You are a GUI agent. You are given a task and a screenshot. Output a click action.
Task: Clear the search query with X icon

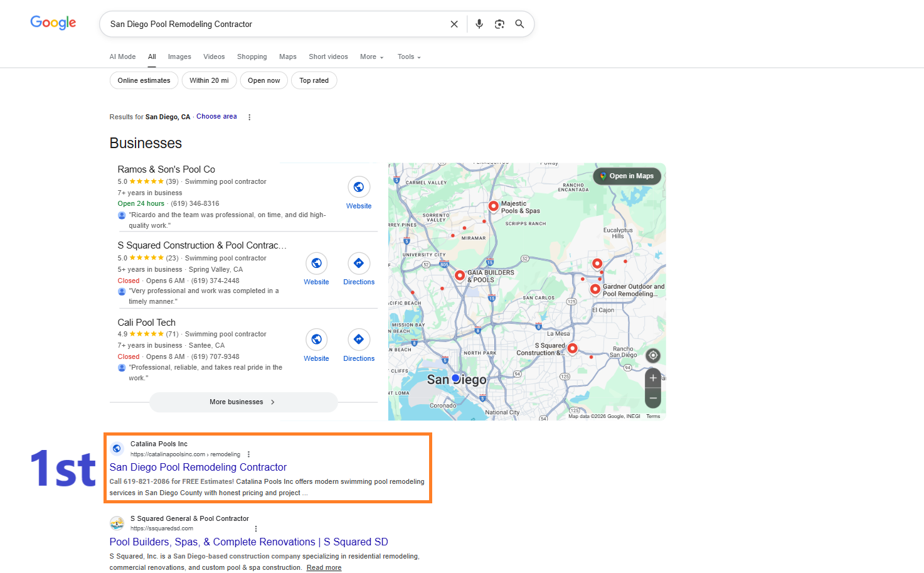[x=454, y=24]
